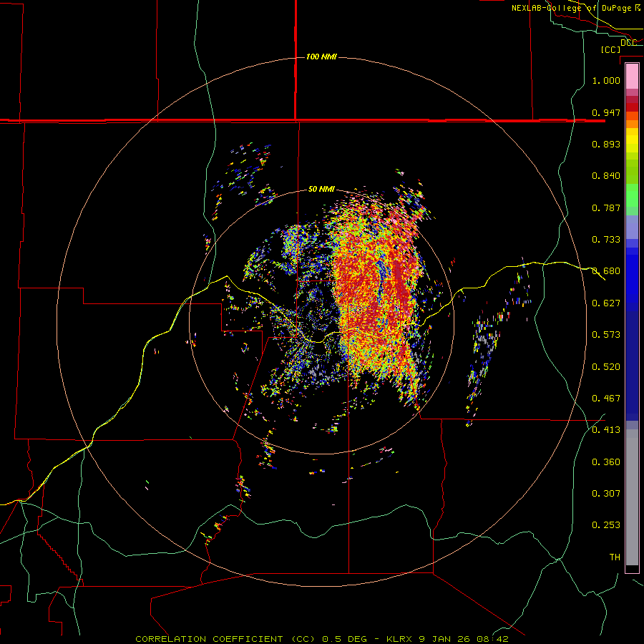Click the 0.893 value on the color scale
This screenshot has height=644, width=644.
pyautogui.click(x=606, y=144)
